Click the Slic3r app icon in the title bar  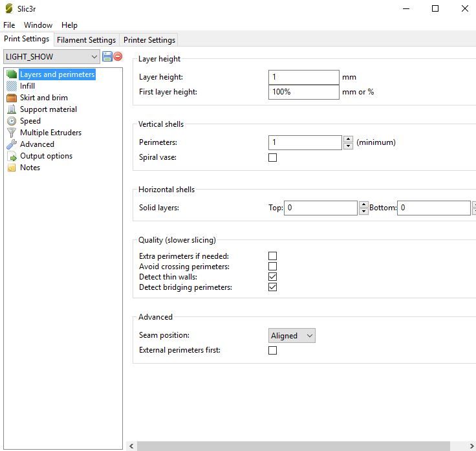(x=9, y=8)
